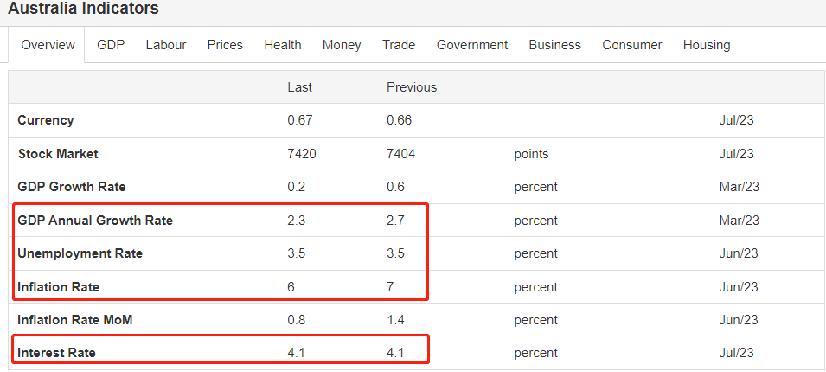Open the Prices tab
This screenshot has height=372, width=826.
pyautogui.click(x=225, y=45)
